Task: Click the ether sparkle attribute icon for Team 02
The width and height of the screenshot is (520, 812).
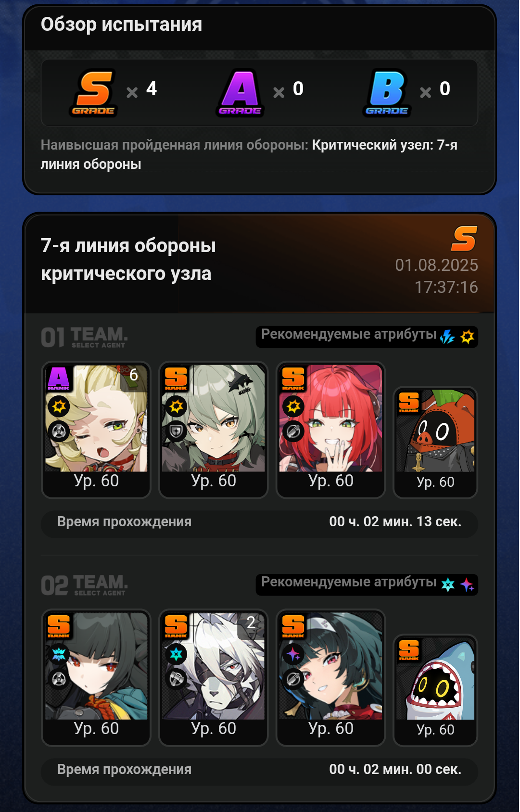Action: coord(467,584)
